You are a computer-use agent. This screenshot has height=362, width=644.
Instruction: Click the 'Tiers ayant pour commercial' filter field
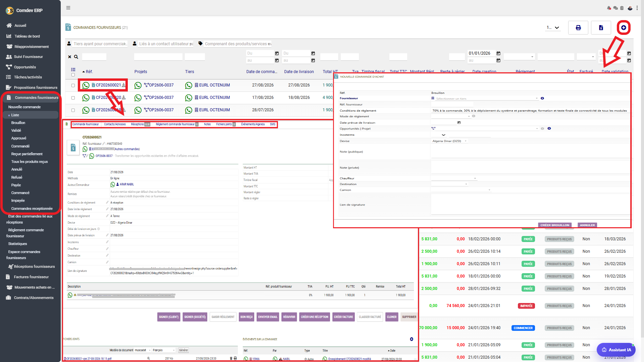click(100, 44)
